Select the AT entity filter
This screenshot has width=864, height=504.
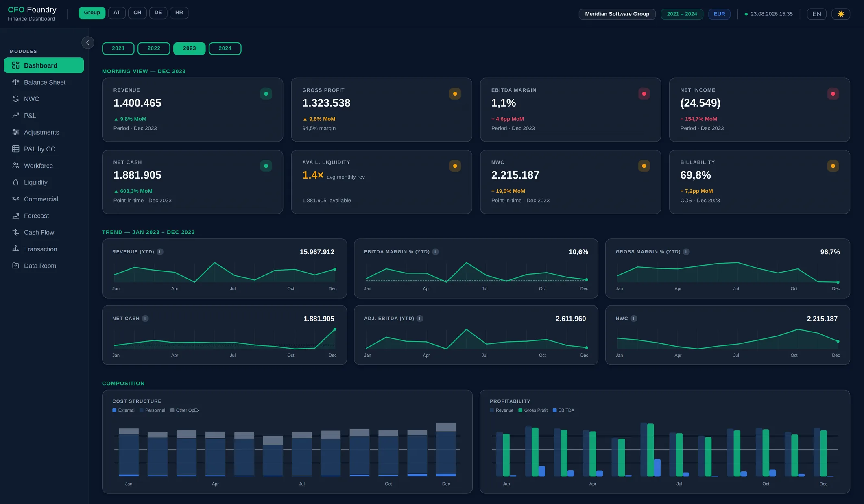click(117, 13)
